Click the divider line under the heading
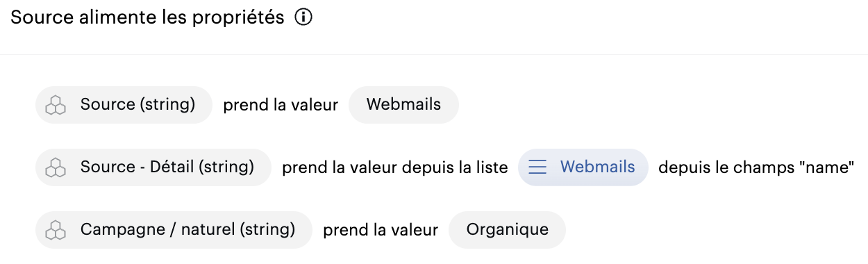 tap(434, 54)
